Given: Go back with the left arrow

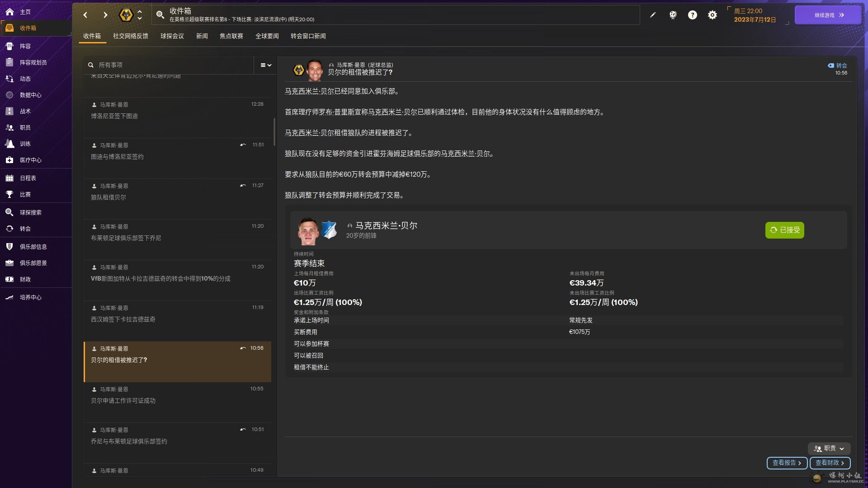Looking at the screenshot, I should click(85, 15).
